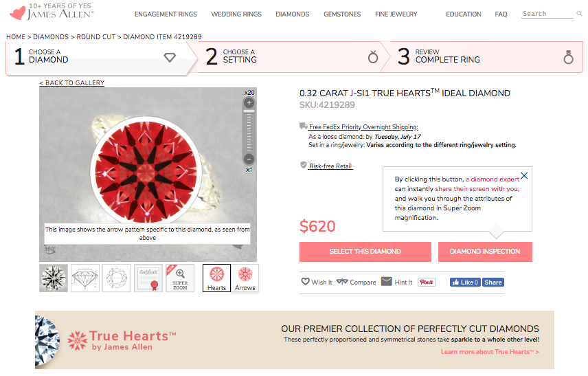The height and width of the screenshot is (376, 588).
Task: Click the Diamond Inspection button
Action: [x=485, y=252]
